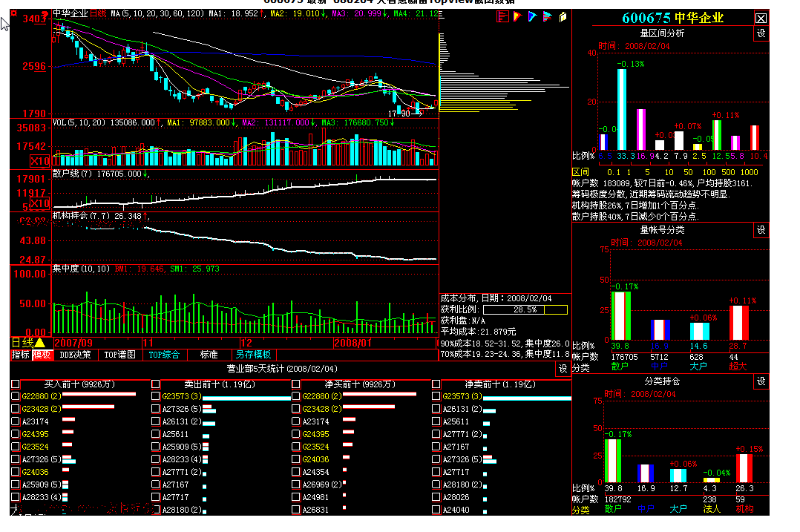
Task: Switch to the 指标 tab
Action: (21, 355)
